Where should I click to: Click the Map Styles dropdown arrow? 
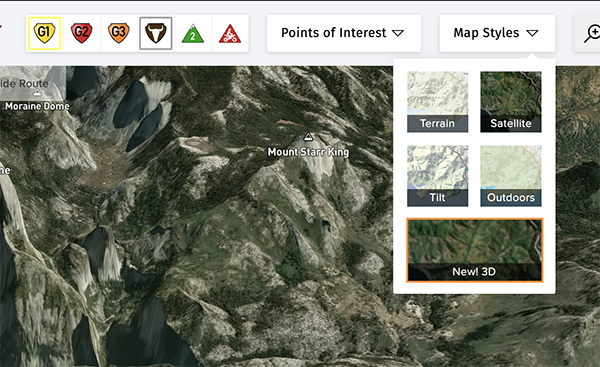tap(532, 33)
